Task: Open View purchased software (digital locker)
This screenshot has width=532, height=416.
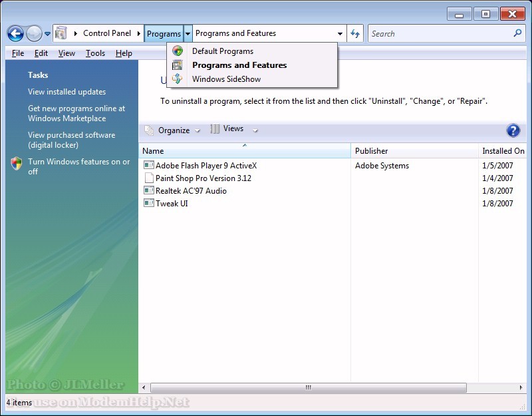Action: click(x=72, y=140)
